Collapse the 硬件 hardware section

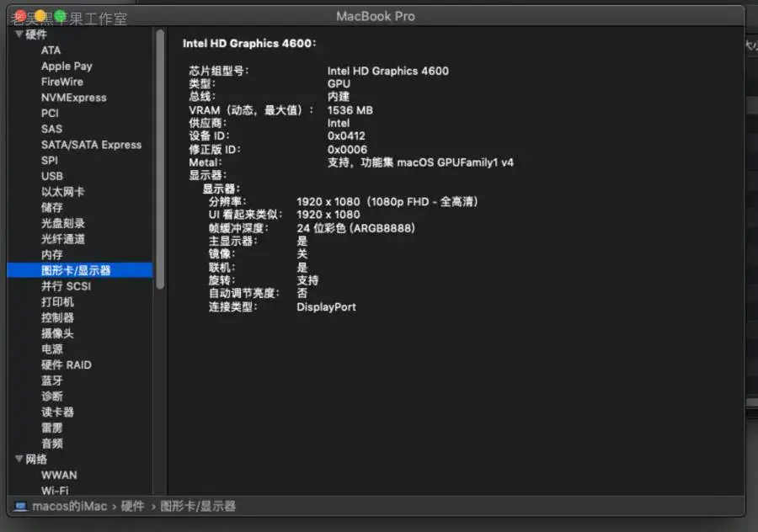click(19, 34)
